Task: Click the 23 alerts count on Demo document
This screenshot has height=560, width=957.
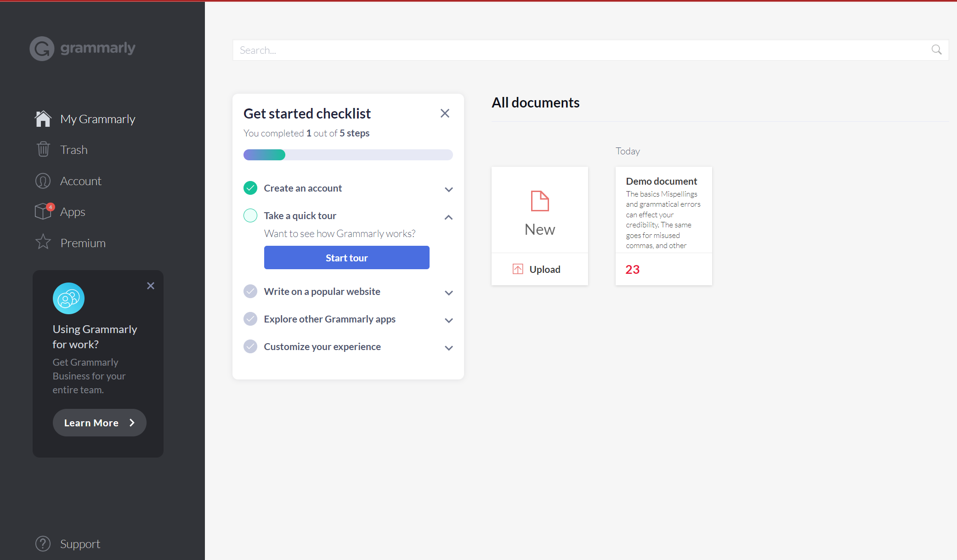Action: pyautogui.click(x=633, y=270)
